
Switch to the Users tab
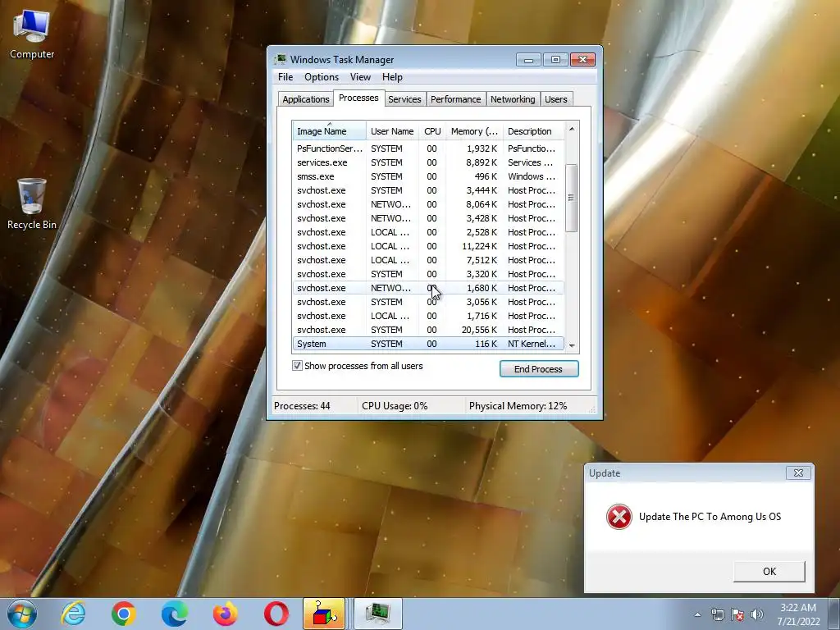coord(556,99)
